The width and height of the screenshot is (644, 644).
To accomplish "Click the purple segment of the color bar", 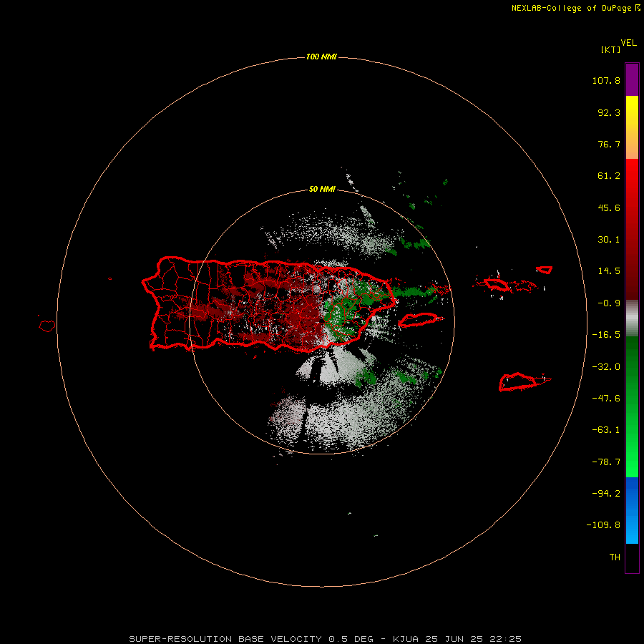I will 632,79.
